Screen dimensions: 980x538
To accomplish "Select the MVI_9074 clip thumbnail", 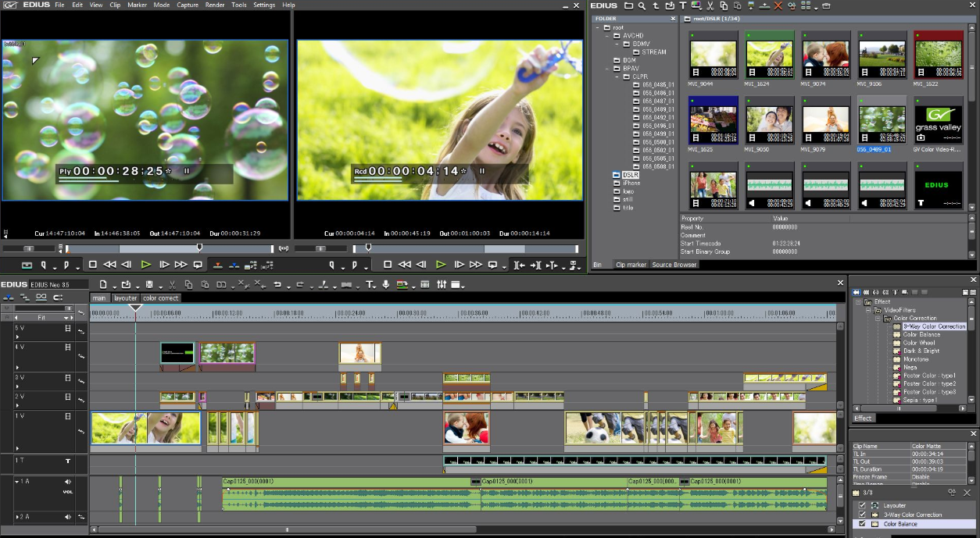I will coord(826,55).
